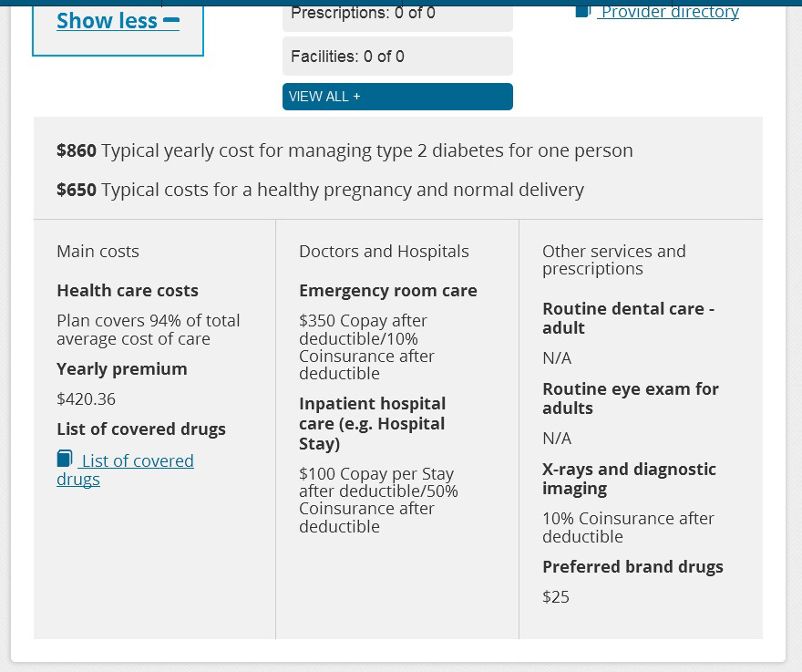
Task: Click the minus icon beside Show less
Action: pos(171,20)
